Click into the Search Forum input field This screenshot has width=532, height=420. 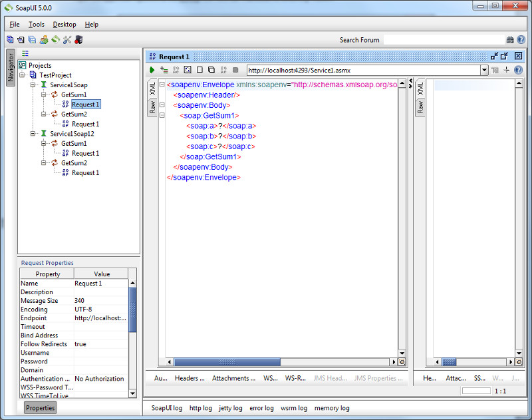pos(444,40)
